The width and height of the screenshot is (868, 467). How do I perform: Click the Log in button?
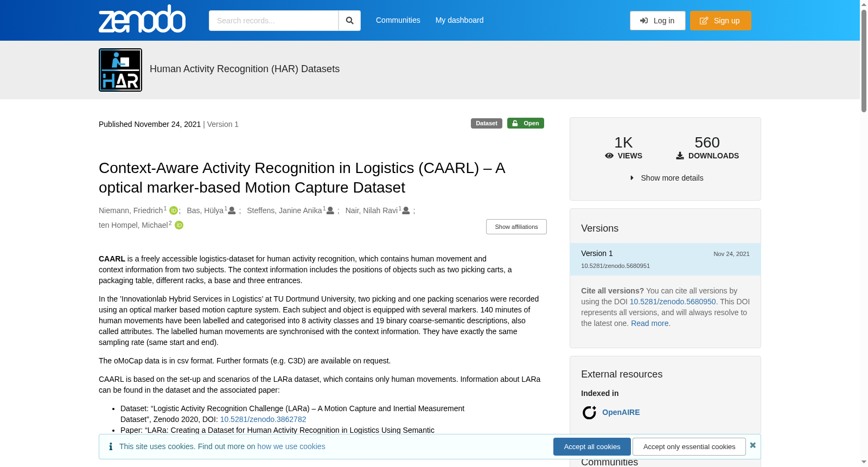pos(658,21)
